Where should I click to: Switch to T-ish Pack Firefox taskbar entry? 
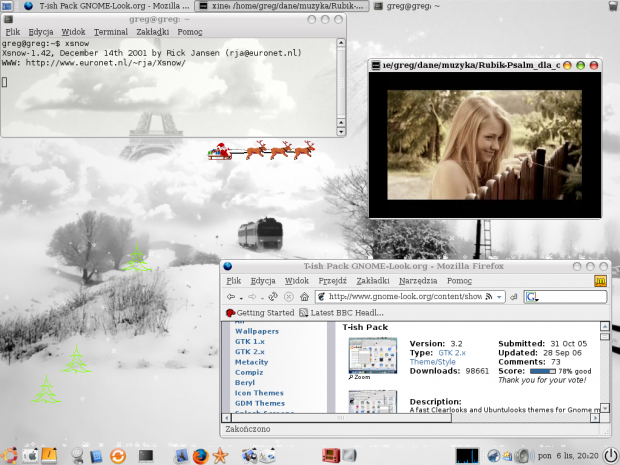click(106, 6)
